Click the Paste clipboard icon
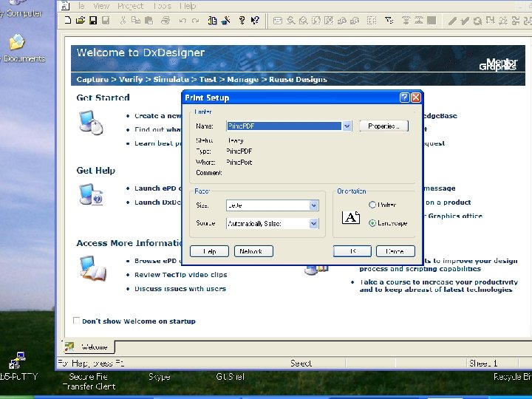The image size is (532, 399). pyautogui.click(x=149, y=21)
